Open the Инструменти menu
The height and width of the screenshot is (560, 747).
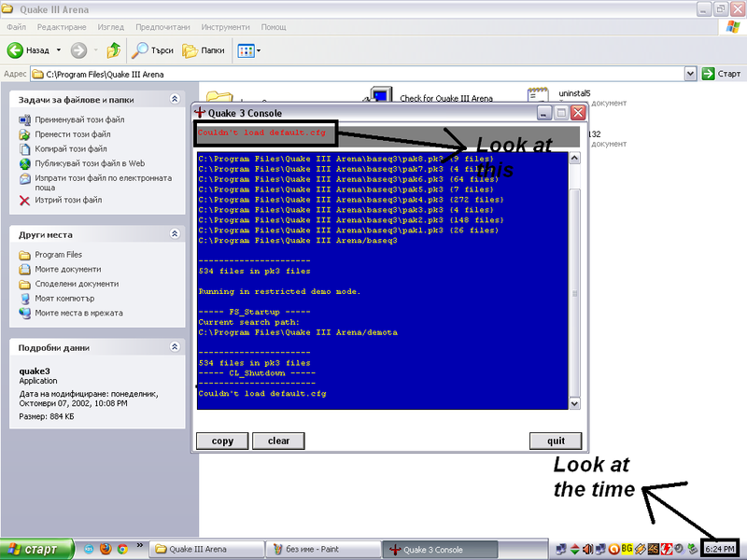click(225, 27)
